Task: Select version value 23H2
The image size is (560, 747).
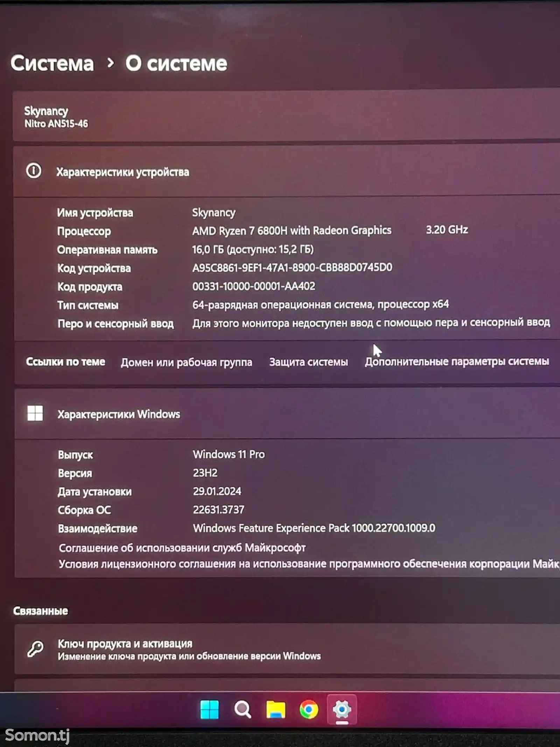Action: [x=205, y=473]
